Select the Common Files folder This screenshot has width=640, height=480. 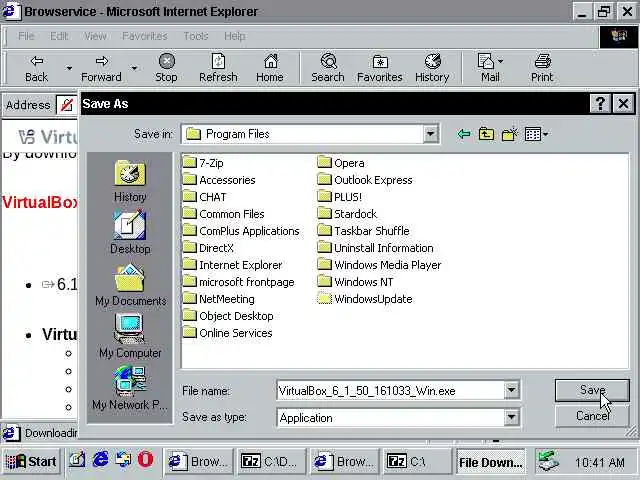coord(224,214)
